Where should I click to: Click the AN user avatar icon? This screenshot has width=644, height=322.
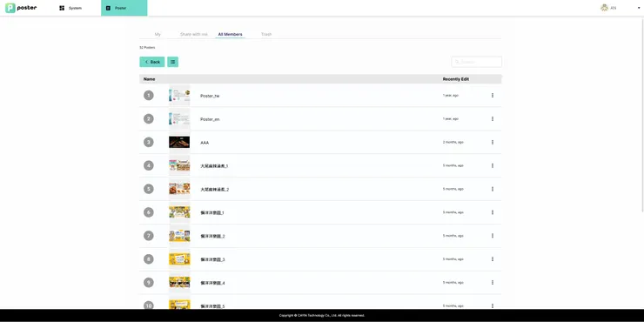click(604, 7)
